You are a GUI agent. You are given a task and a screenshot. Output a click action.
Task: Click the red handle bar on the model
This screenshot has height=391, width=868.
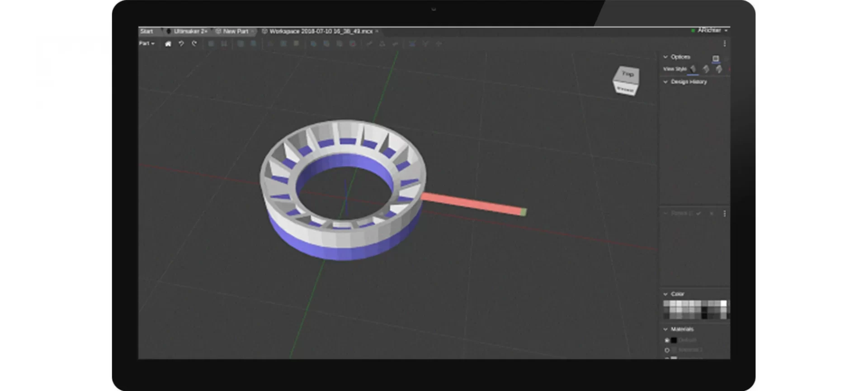point(470,203)
